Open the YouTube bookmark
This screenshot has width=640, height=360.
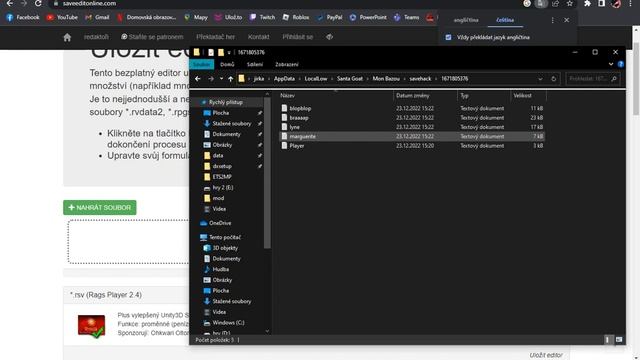tap(62, 17)
